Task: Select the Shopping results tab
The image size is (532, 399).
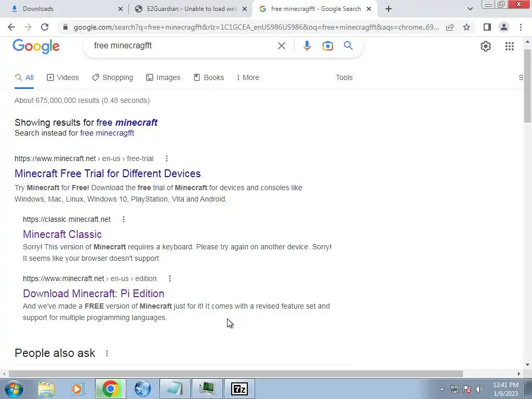Action: (113, 77)
